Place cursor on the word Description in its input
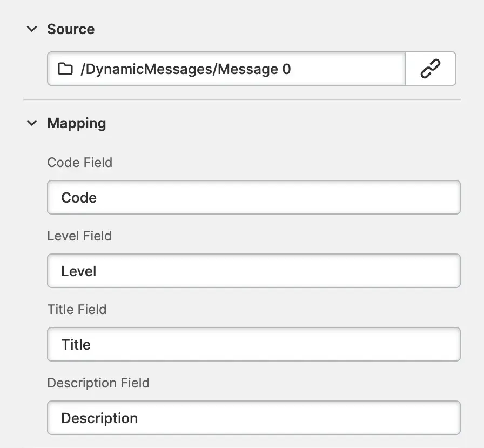The height and width of the screenshot is (448, 484). coord(99,418)
